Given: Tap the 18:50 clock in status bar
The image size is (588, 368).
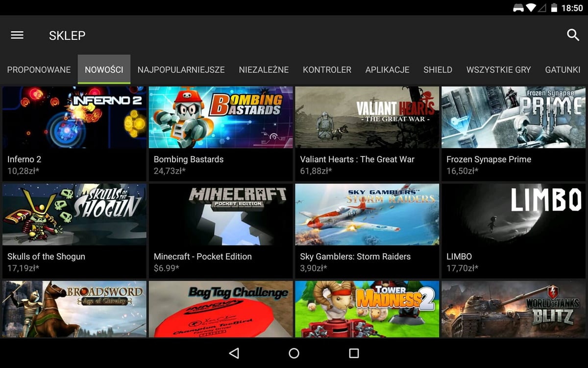Looking at the screenshot, I should (572, 8).
